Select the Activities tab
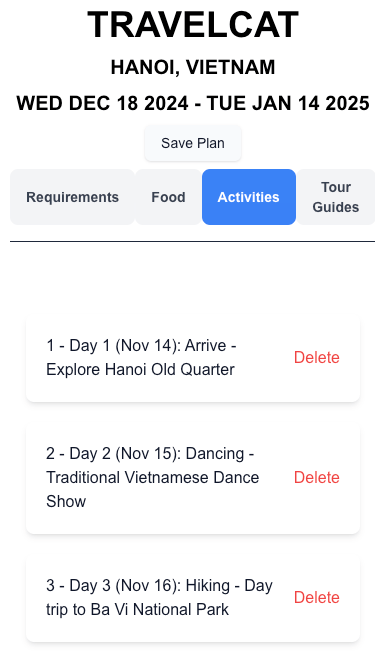This screenshot has height=658, width=375. [x=249, y=197]
